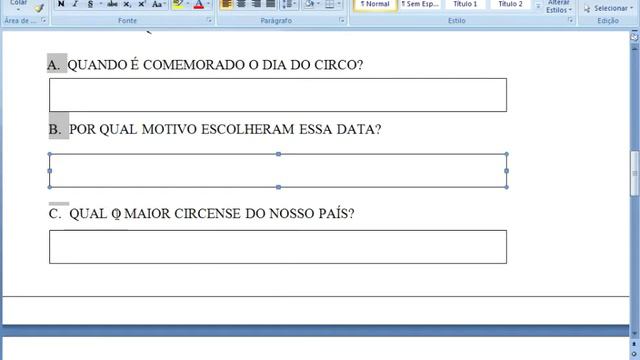Open underline style dropdown arrow
Screen dimensions: 640x360
click(101, 4)
